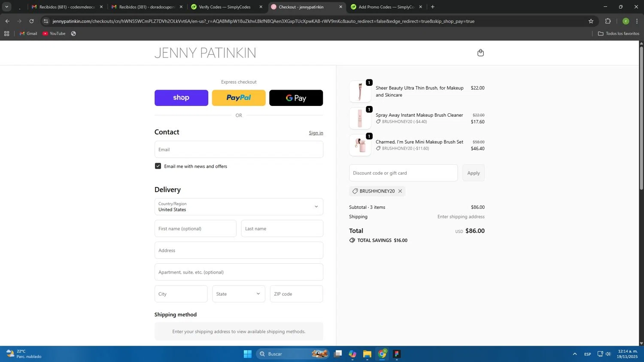This screenshot has width=644, height=362.
Task: Click the Sheer Beauty Ultra Thin Brush thumbnail
Action: [360, 91]
